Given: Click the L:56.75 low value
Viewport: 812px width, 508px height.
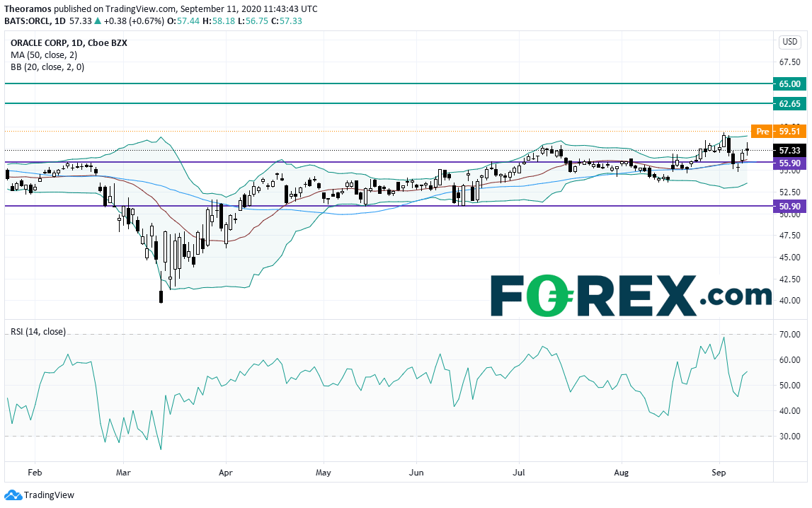Looking at the screenshot, I should click(x=253, y=21).
